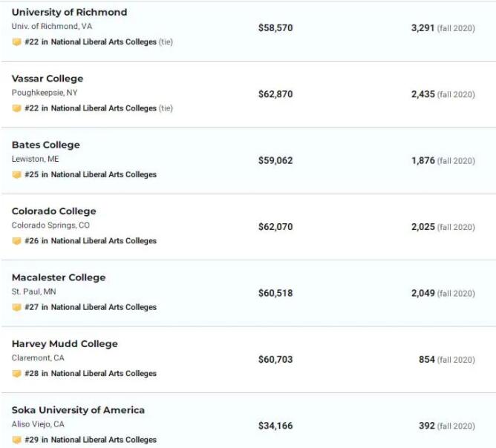Open the University of Richmond page
496x448 pixels.
pyautogui.click(x=69, y=13)
